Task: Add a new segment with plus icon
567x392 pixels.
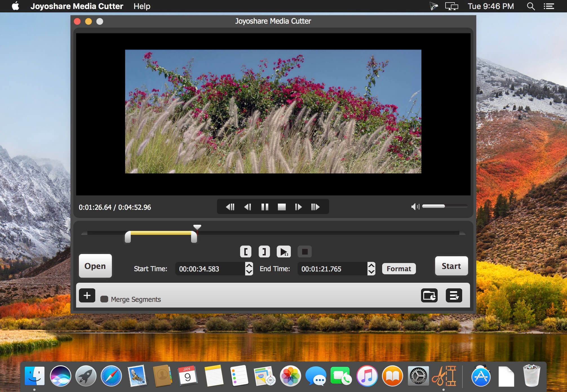Action: coord(87,295)
